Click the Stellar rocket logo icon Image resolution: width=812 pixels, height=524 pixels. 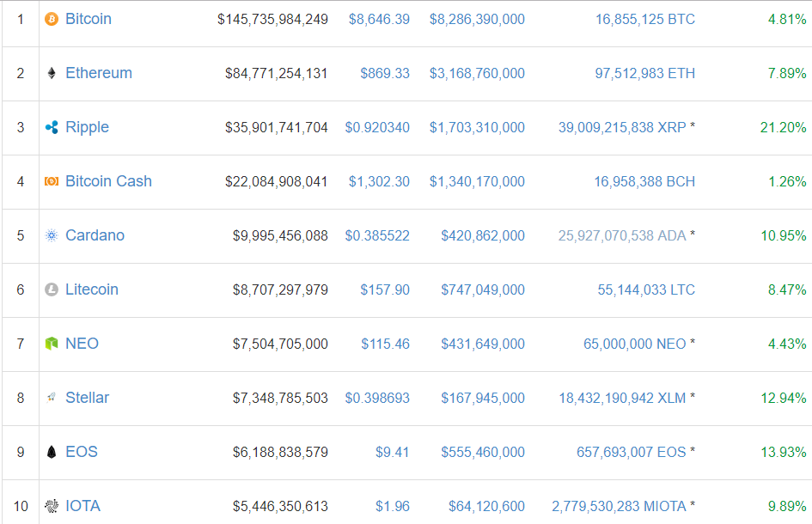(53, 398)
